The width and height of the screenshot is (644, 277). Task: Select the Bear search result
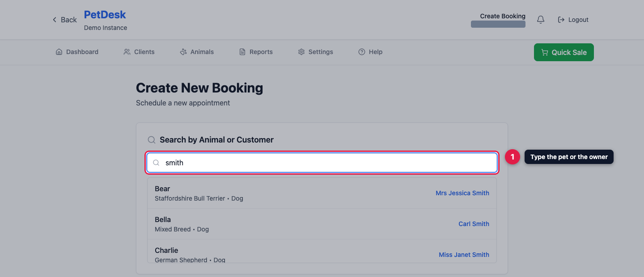tap(322, 193)
